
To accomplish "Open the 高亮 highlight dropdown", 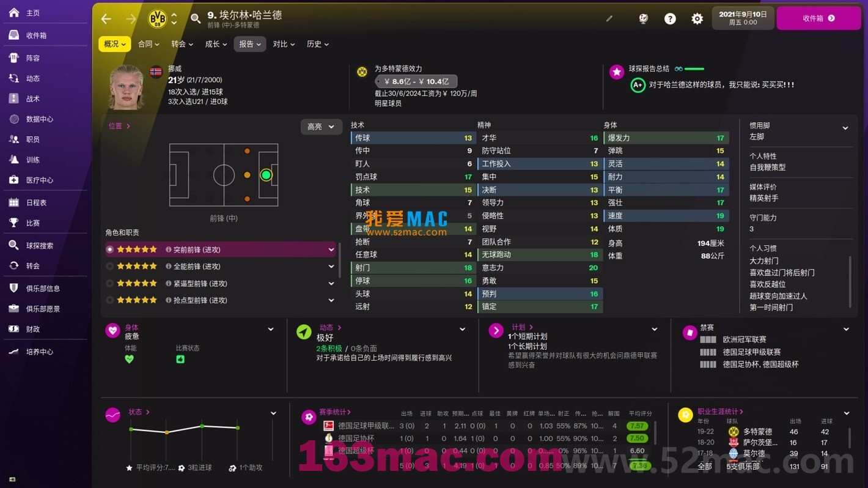I will point(321,127).
